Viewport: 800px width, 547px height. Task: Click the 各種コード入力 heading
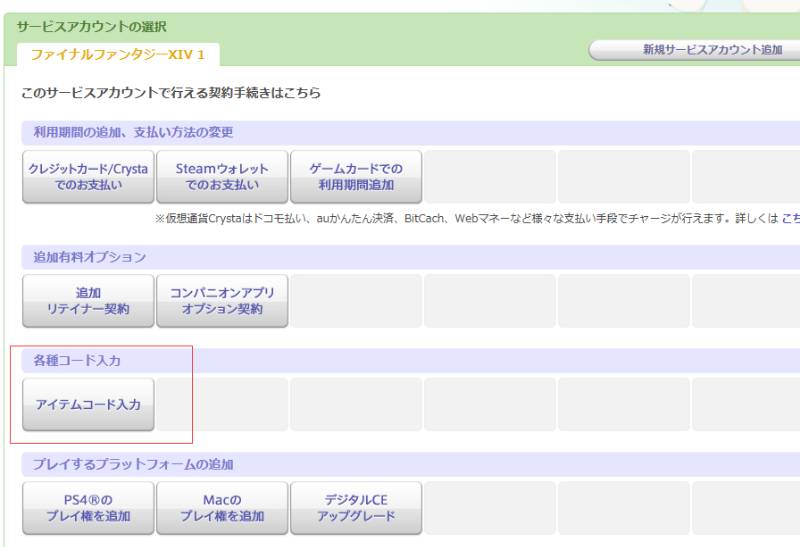(77, 361)
